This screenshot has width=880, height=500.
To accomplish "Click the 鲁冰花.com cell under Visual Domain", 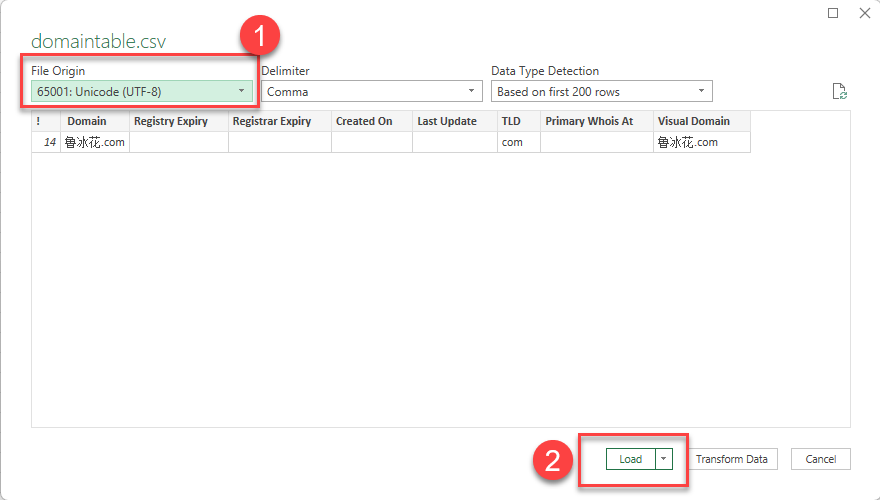I will pos(702,142).
